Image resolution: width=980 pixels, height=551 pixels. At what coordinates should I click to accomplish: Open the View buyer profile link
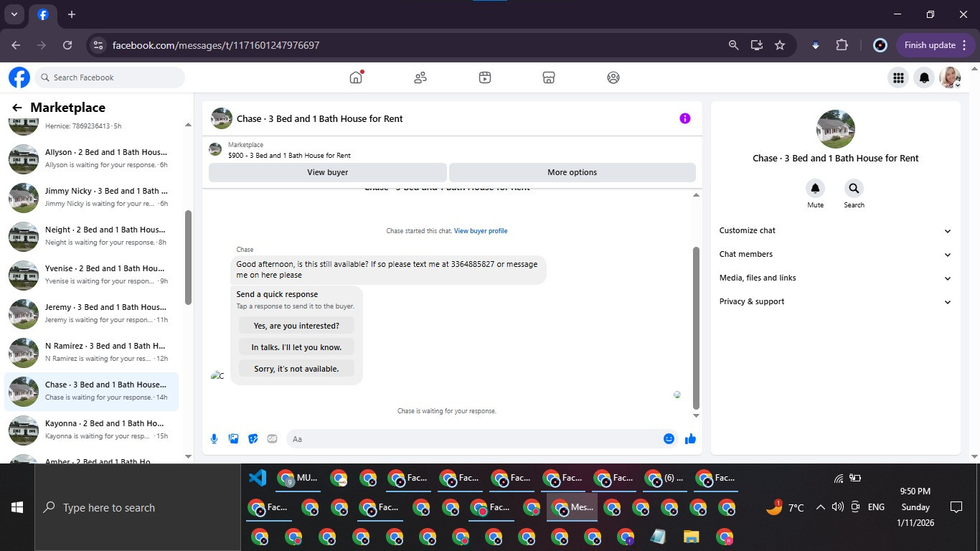click(481, 231)
